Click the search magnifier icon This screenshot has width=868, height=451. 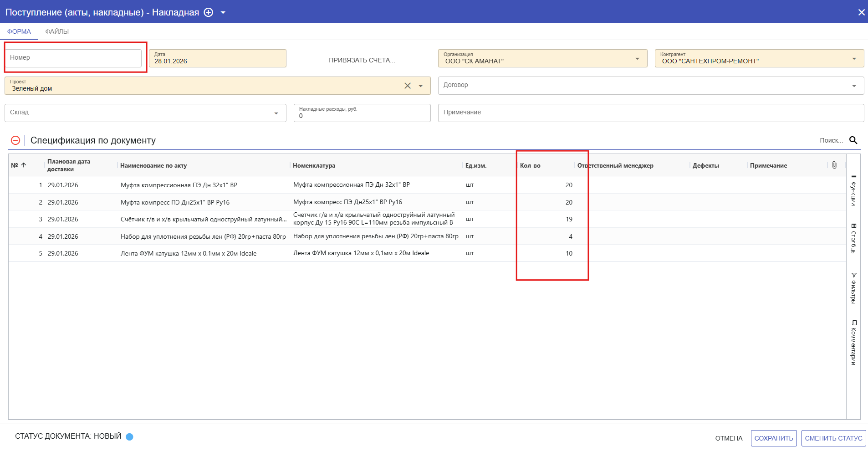(853, 140)
